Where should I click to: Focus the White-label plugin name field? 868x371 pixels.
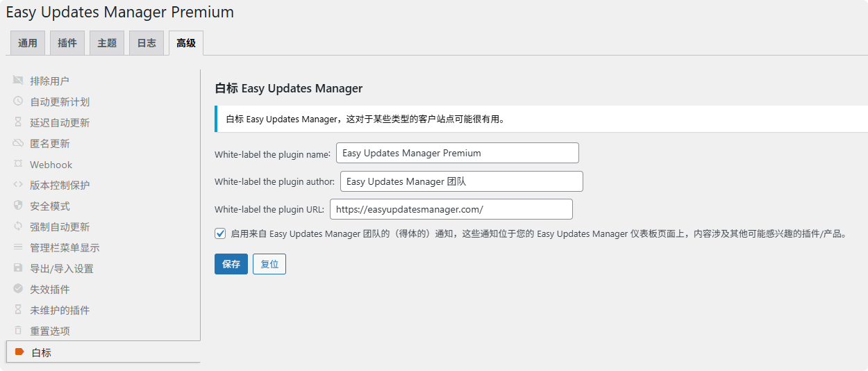click(458, 153)
